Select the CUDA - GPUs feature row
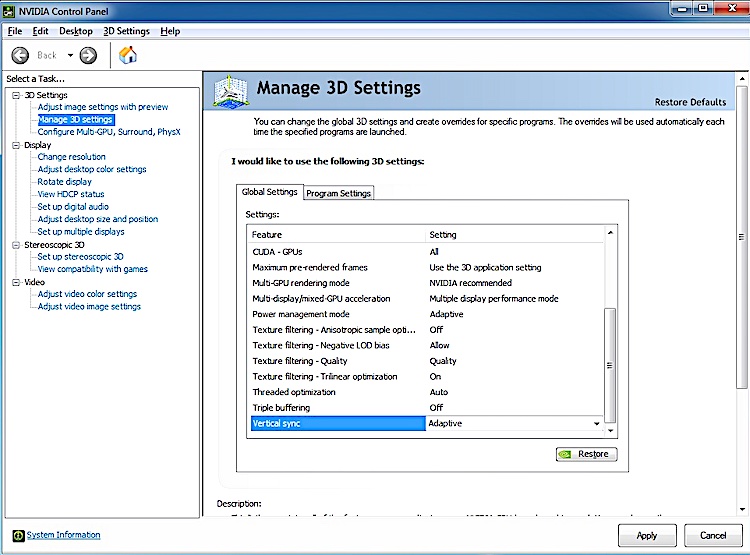Viewport: 750px width, 555px height. pyautogui.click(x=427, y=252)
